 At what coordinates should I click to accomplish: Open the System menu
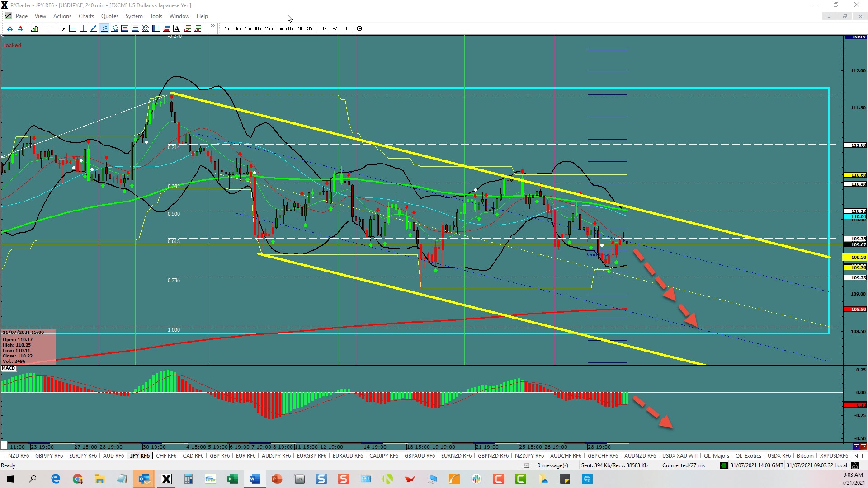point(134,16)
